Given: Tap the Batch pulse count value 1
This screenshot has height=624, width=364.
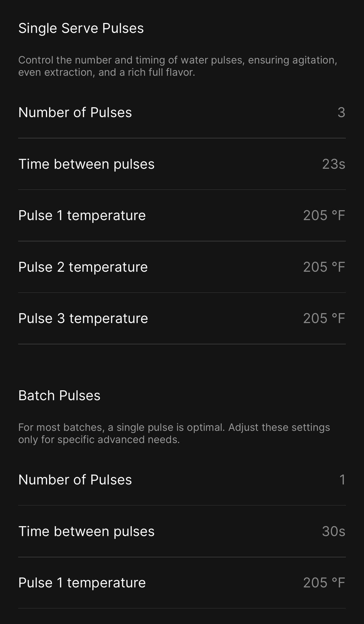Looking at the screenshot, I should 342,480.
